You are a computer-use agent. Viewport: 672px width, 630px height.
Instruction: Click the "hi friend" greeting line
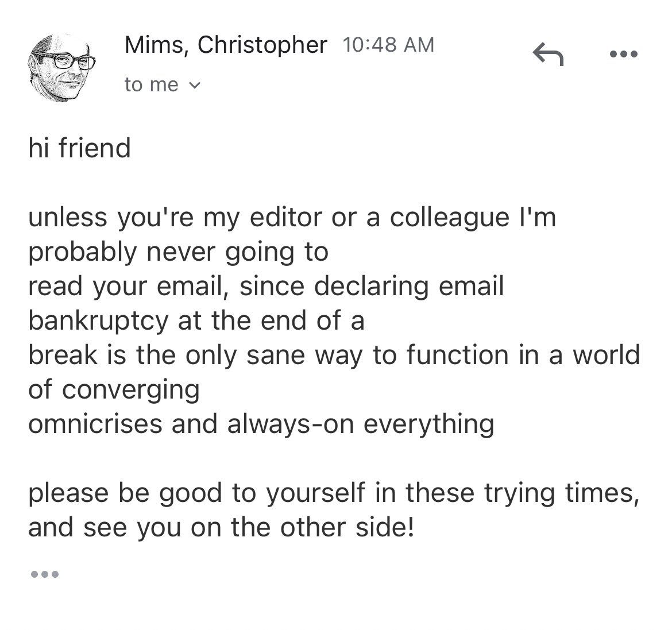pyautogui.click(x=80, y=148)
